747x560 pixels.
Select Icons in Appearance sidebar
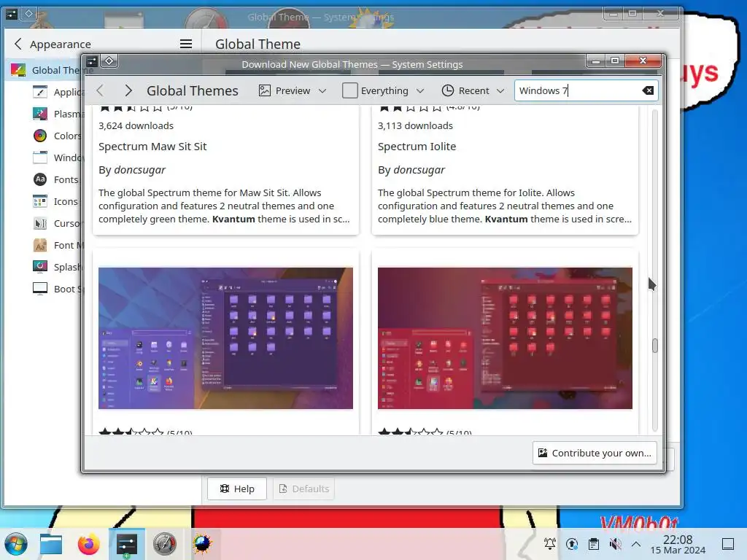coord(56,201)
